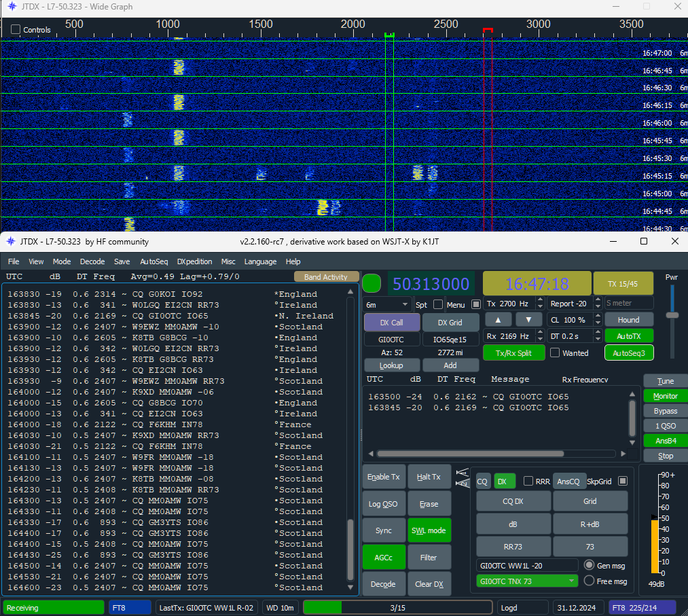Viewport: 688px width, 616px height.
Task: Minimize the JTDX main window
Action: click(x=613, y=241)
